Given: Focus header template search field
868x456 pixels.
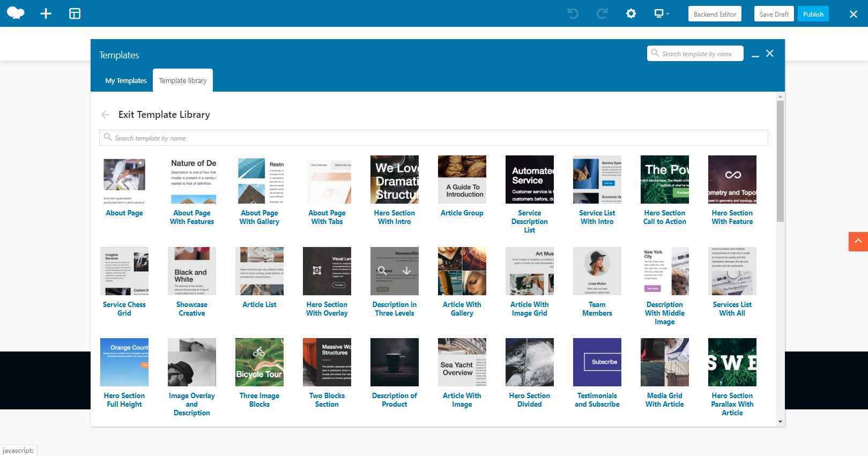Looking at the screenshot, I should click(695, 54).
